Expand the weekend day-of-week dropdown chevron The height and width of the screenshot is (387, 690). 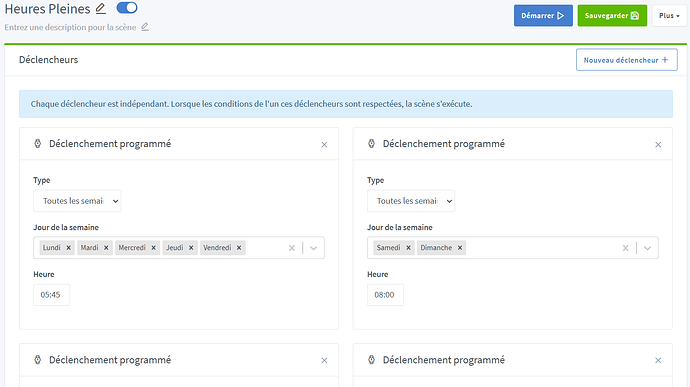[x=647, y=248]
